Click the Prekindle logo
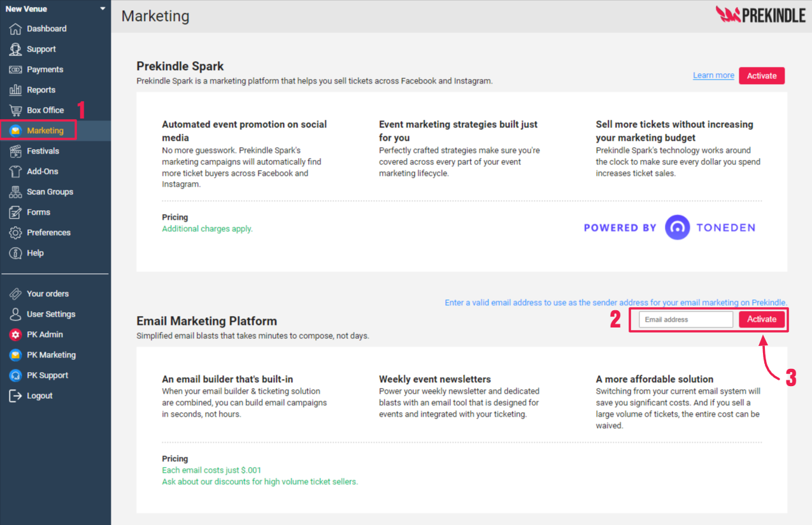The image size is (812, 525). (x=760, y=15)
